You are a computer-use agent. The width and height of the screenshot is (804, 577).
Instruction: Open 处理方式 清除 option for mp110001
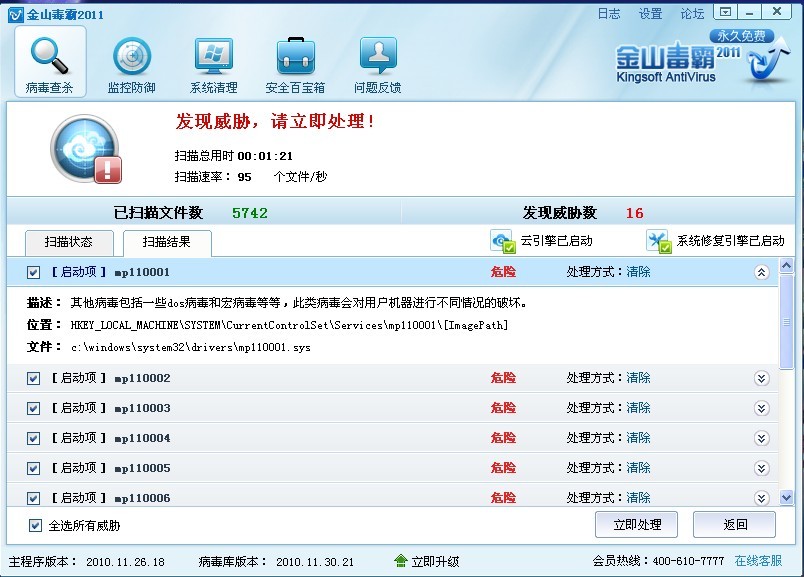click(x=638, y=272)
